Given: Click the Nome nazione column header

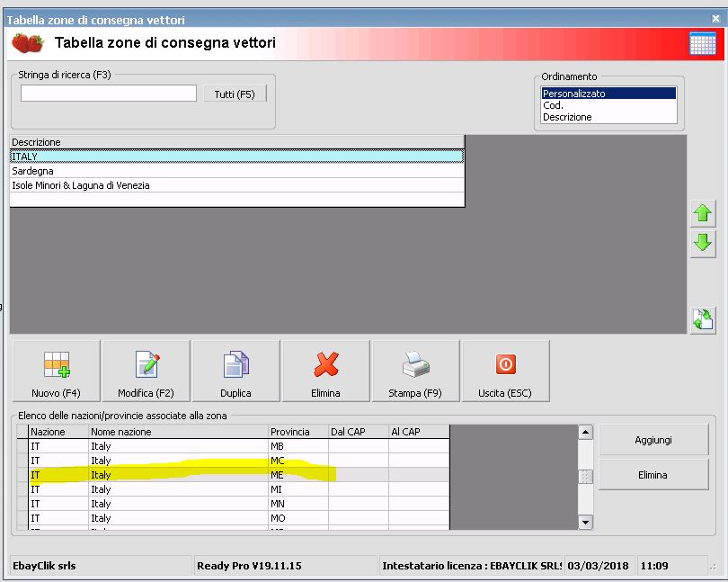Looking at the screenshot, I should click(x=178, y=432).
